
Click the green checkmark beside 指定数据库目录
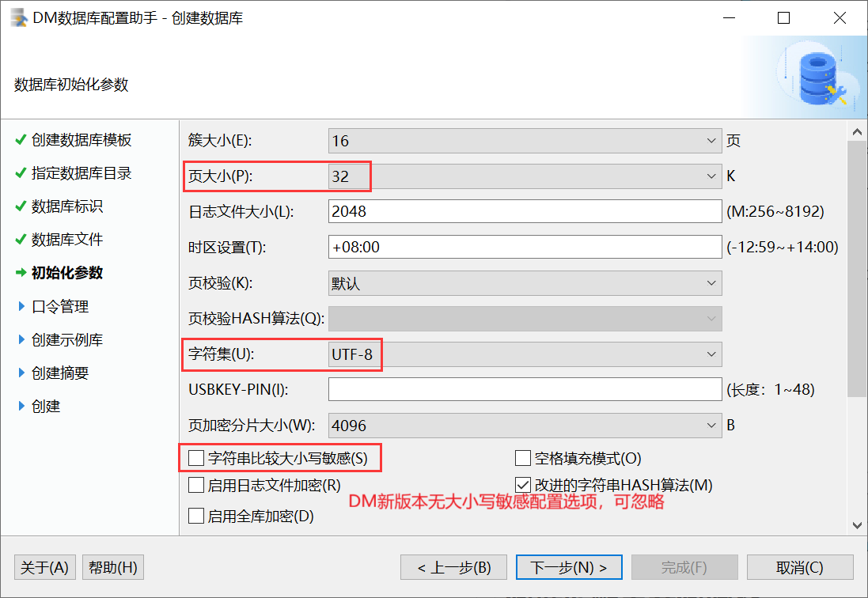21,172
